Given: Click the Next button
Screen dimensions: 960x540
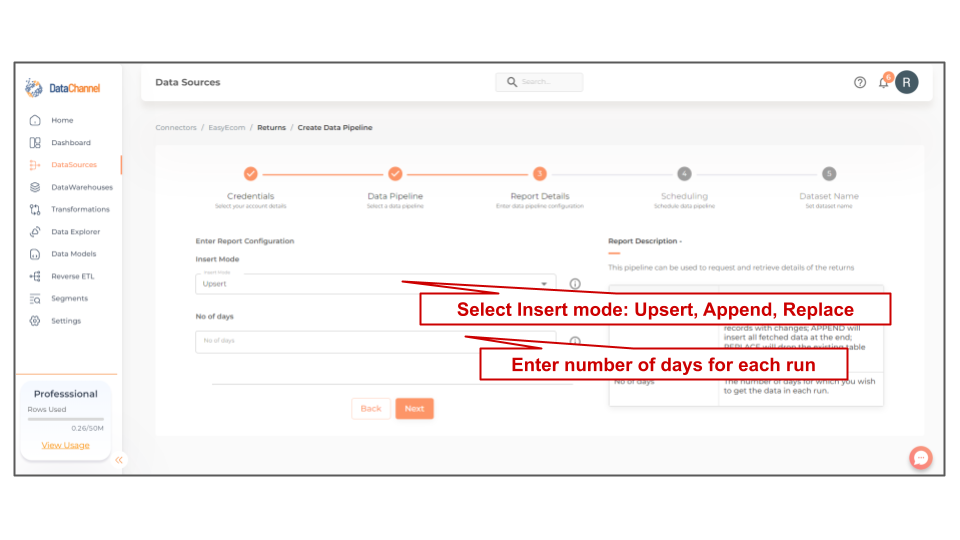Looking at the screenshot, I should coord(414,408).
